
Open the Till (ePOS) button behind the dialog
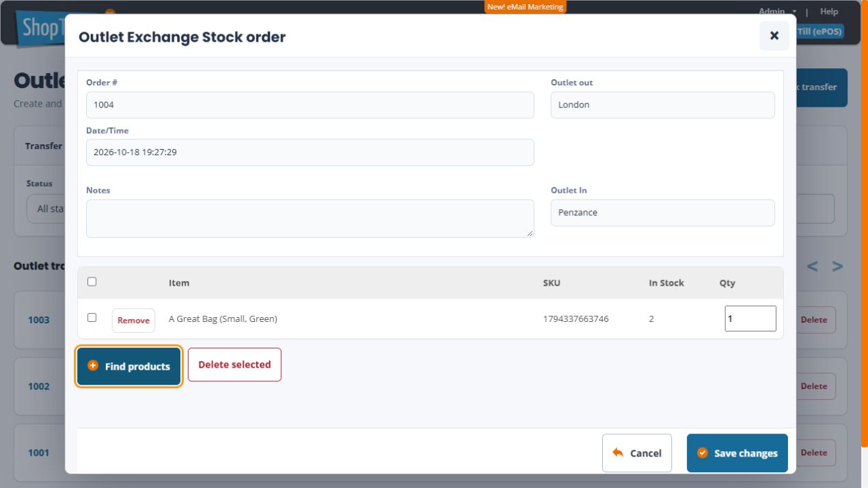click(820, 31)
